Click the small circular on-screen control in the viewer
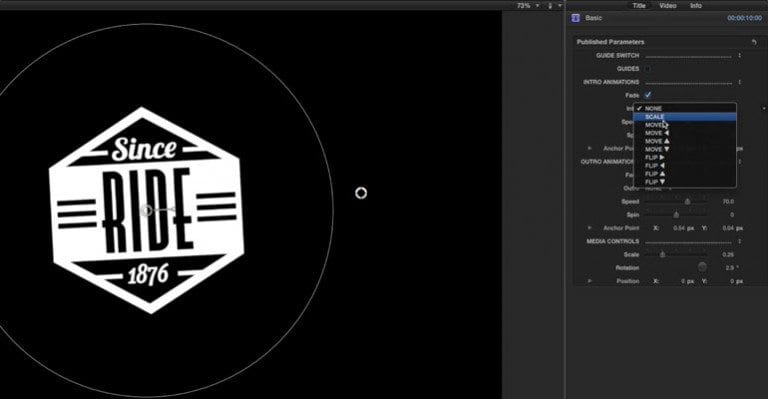Viewport: 768px width, 399px height. point(361,193)
